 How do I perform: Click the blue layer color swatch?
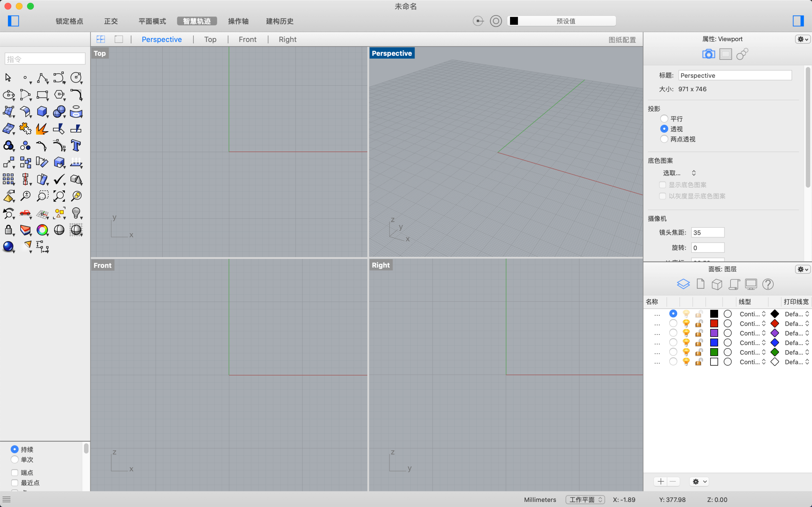[714, 343]
